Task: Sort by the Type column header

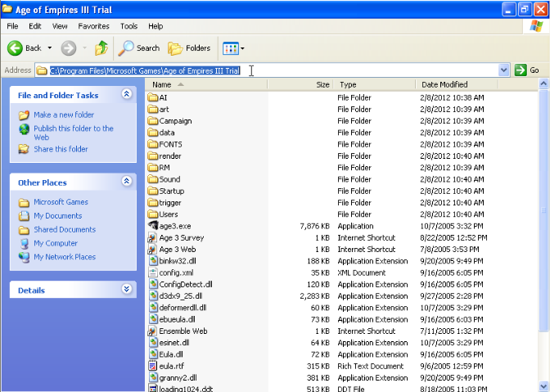Action: pos(374,84)
